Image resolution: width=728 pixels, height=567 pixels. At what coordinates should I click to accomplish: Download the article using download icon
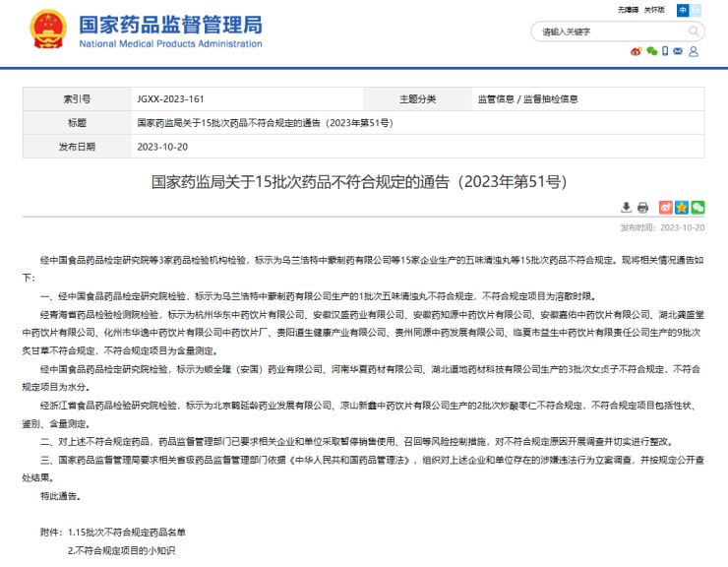tap(627, 208)
